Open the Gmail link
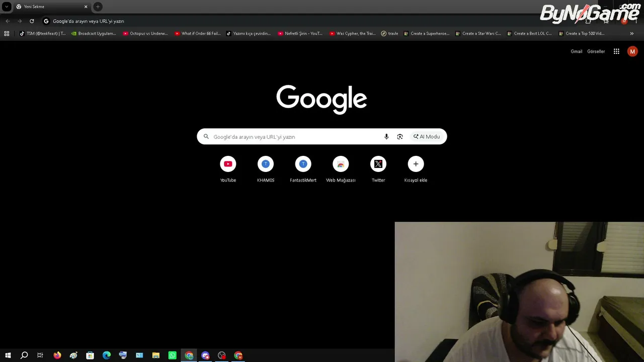Screen dimensions: 644x362 [577, 51]
